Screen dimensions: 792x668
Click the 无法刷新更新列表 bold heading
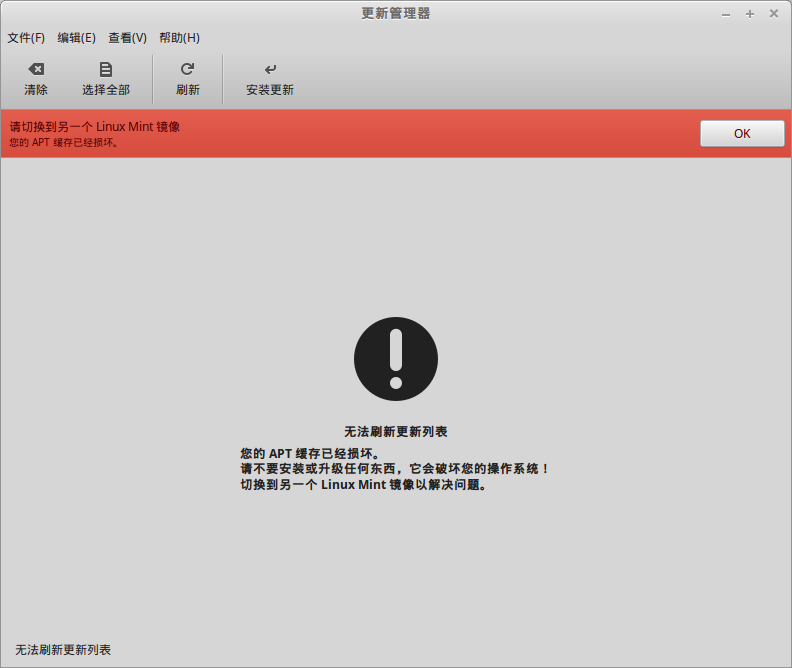[x=395, y=432]
